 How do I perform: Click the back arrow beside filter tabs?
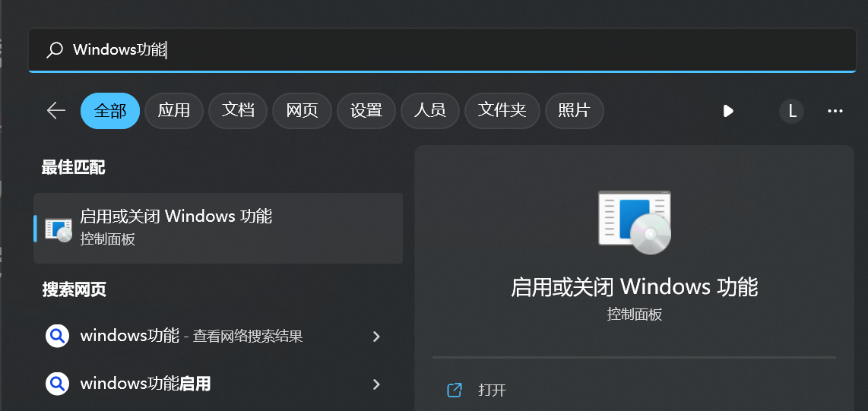tap(56, 111)
